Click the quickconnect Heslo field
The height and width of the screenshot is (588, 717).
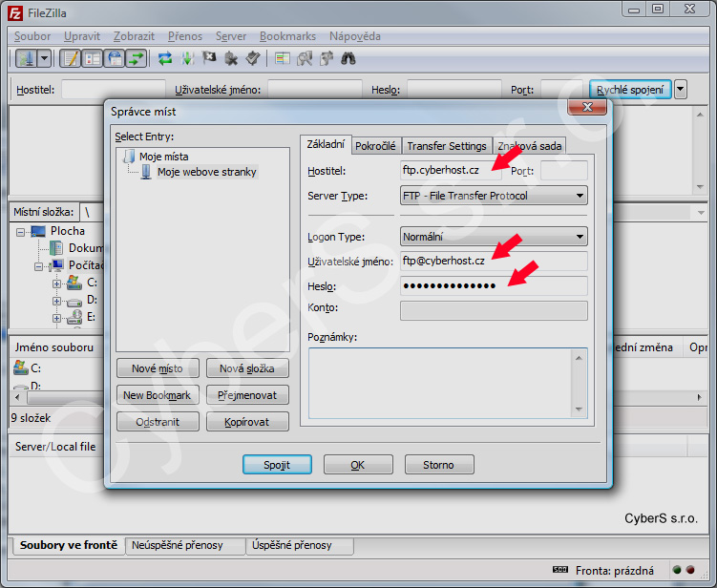(x=454, y=90)
